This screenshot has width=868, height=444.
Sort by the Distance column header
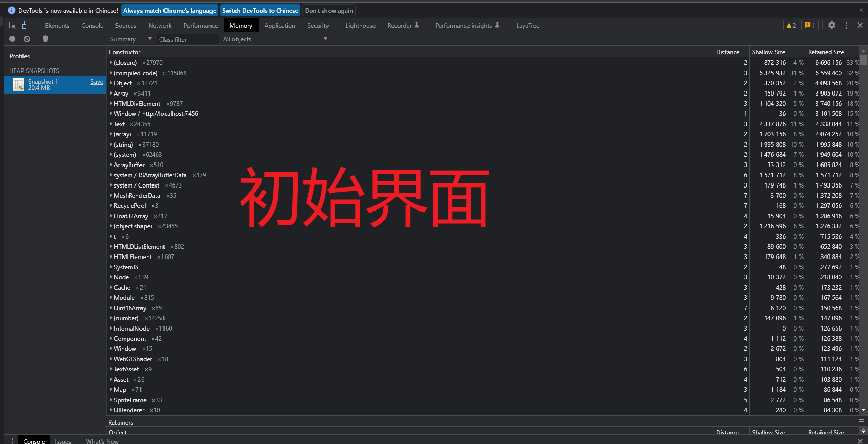tap(732, 52)
